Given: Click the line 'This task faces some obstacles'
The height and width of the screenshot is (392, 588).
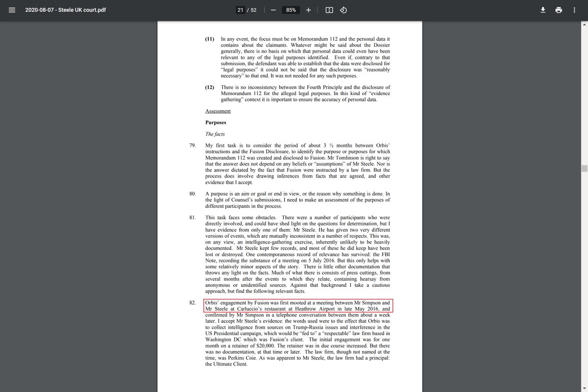Looking at the screenshot, I should coord(298,218).
